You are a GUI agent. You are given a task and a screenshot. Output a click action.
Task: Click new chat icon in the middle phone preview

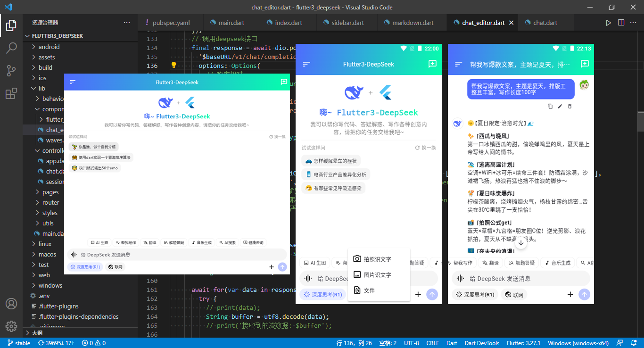coord(432,64)
